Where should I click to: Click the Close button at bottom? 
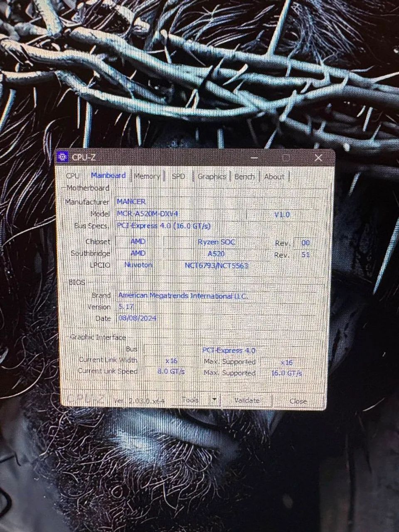pyautogui.click(x=298, y=401)
